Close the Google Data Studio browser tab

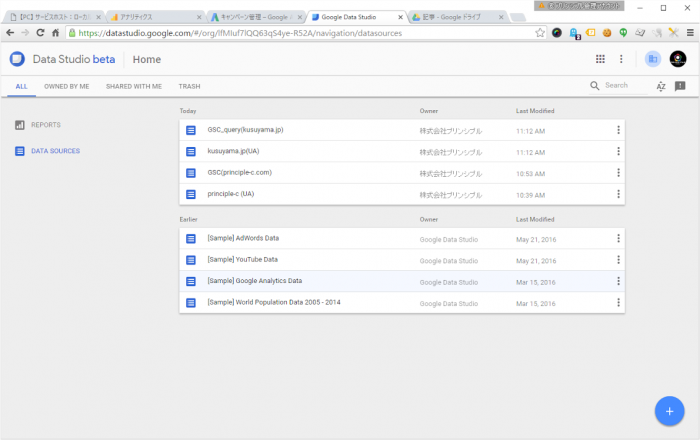(x=400, y=17)
